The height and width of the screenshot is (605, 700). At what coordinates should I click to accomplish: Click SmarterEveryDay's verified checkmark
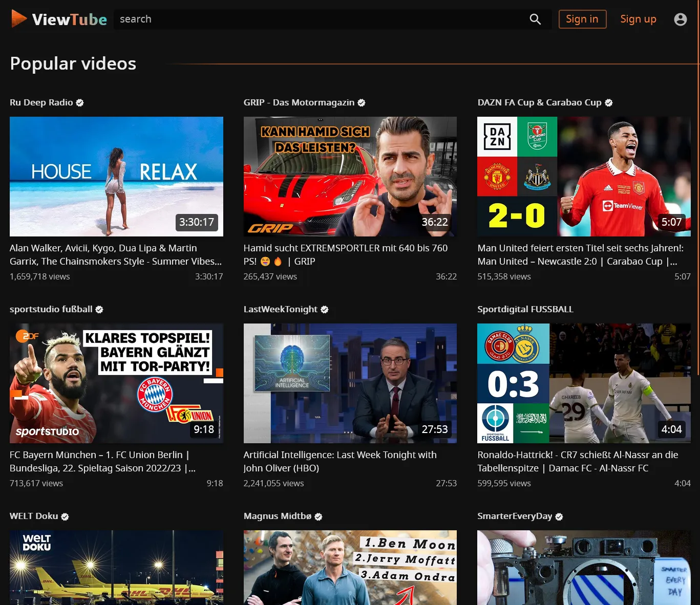[558, 516]
